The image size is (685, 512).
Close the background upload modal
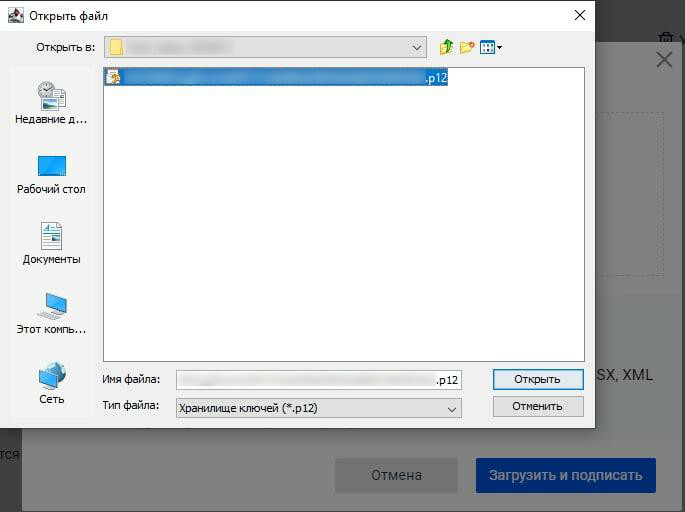pyautogui.click(x=664, y=60)
